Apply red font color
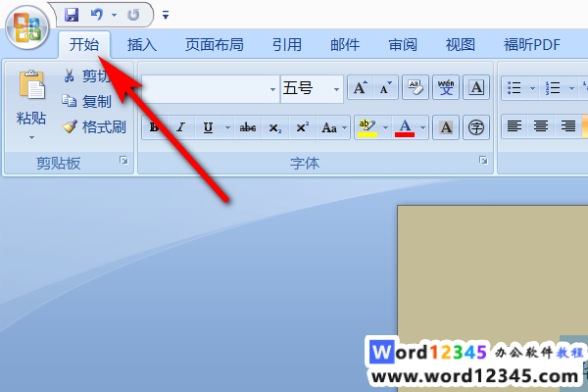Viewport: 588px width, 392px height. (405, 127)
